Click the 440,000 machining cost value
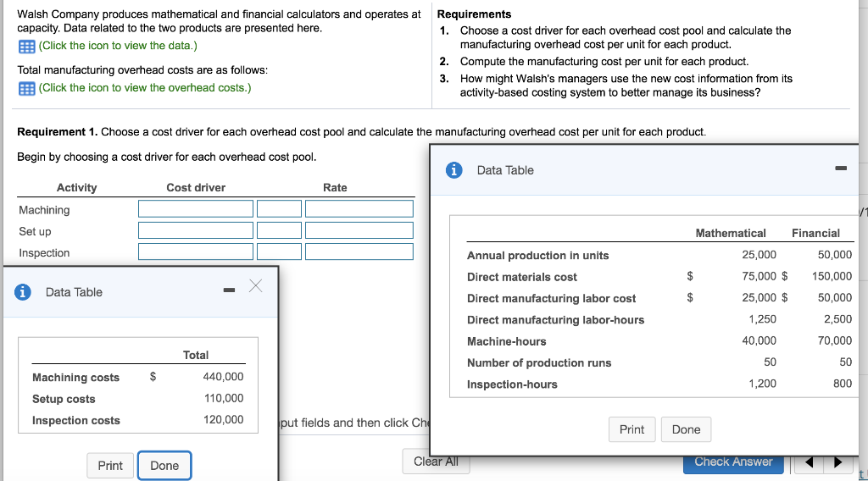 click(223, 377)
